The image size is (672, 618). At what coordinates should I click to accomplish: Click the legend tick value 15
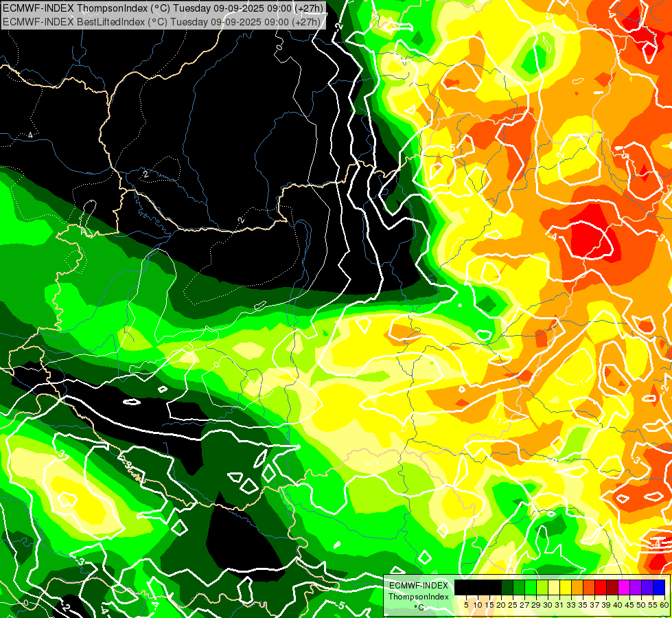coord(489,605)
